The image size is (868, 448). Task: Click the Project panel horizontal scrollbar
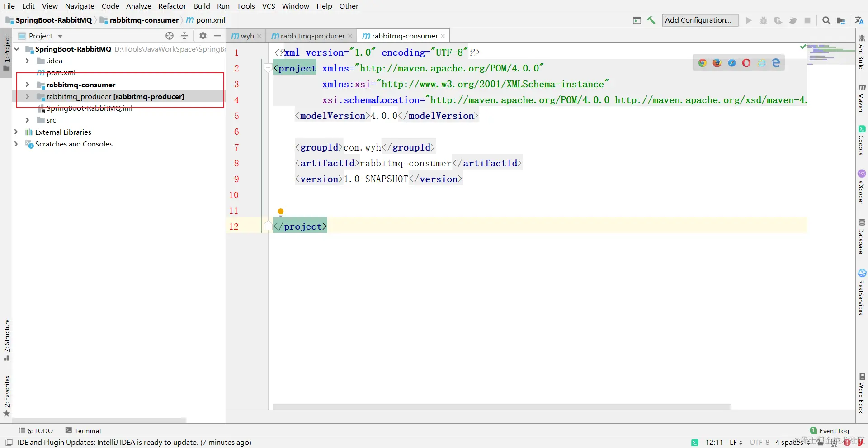point(99,420)
